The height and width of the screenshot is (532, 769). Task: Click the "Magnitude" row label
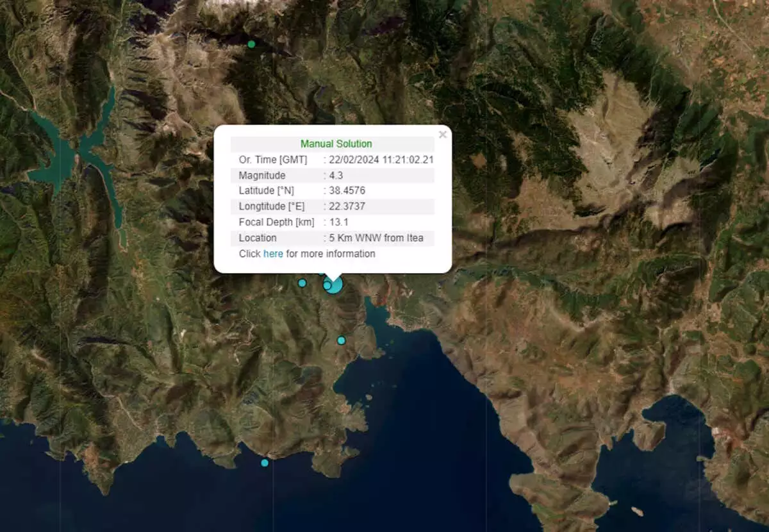[x=262, y=175]
